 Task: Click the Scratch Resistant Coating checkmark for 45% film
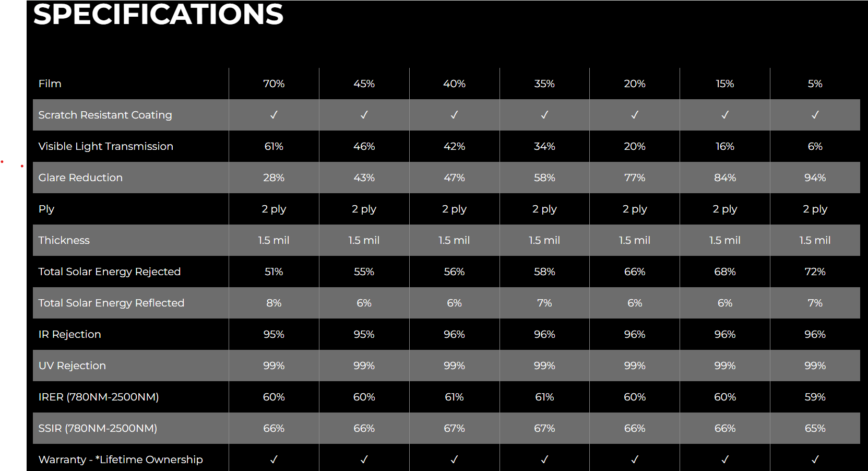pos(364,115)
